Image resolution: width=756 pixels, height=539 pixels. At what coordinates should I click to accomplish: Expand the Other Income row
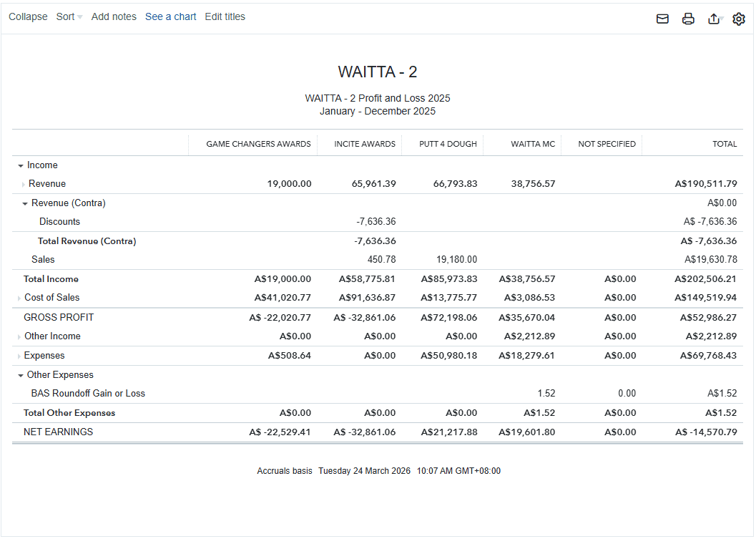point(19,336)
